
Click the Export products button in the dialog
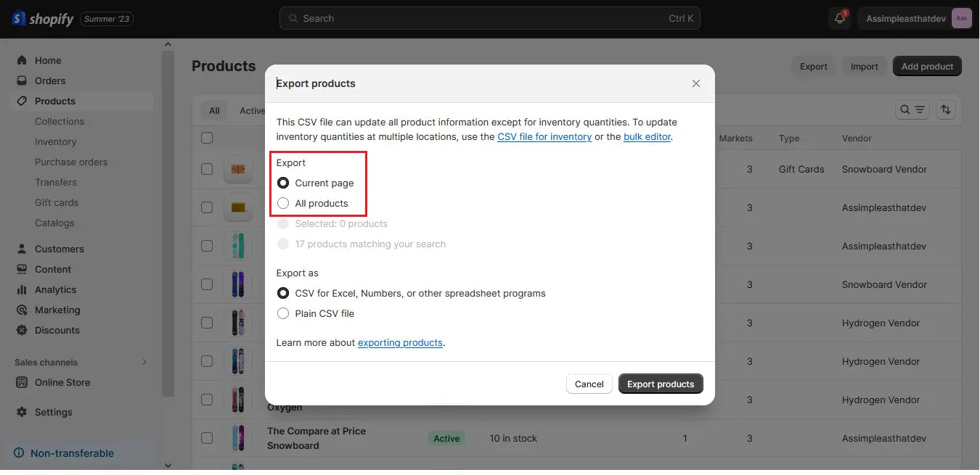661,384
